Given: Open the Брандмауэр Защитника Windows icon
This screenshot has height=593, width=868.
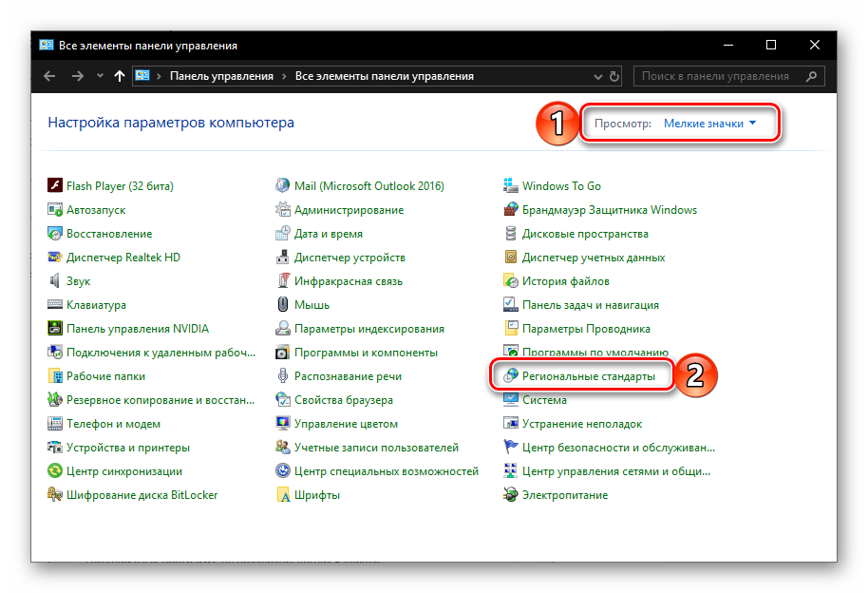Looking at the screenshot, I should (x=511, y=210).
